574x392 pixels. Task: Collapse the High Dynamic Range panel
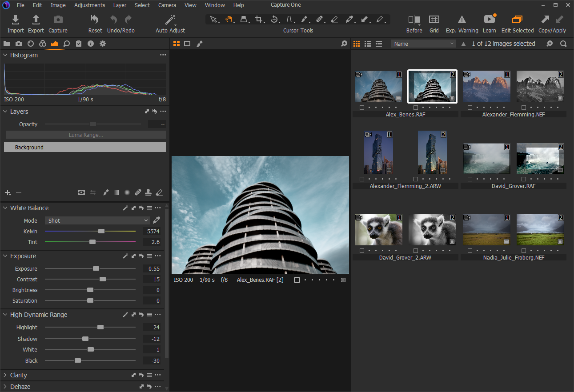[5, 315]
